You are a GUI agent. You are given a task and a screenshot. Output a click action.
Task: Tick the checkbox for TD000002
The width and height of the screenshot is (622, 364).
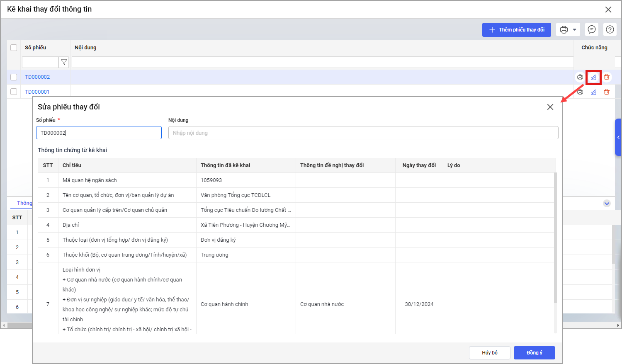click(x=14, y=77)
